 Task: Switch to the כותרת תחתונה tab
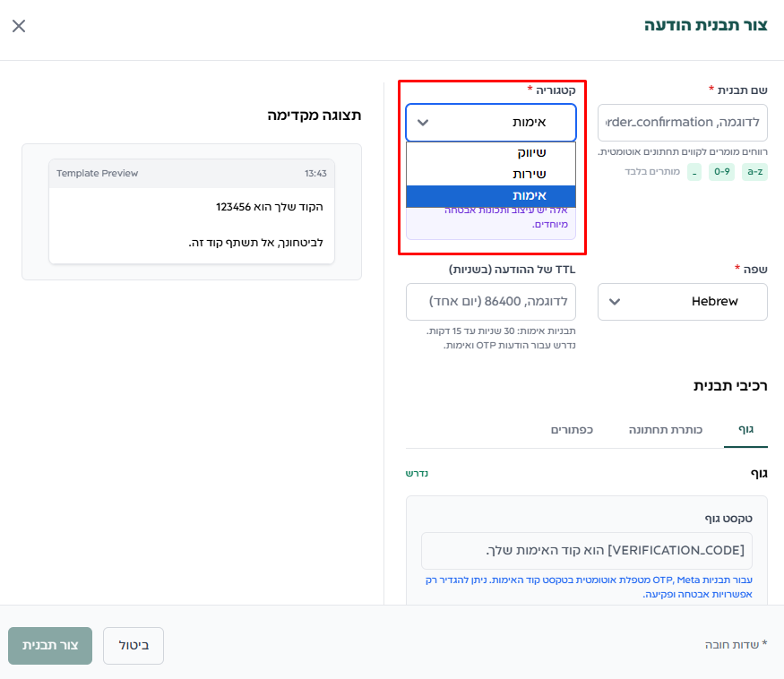click(x=665, y=430)
